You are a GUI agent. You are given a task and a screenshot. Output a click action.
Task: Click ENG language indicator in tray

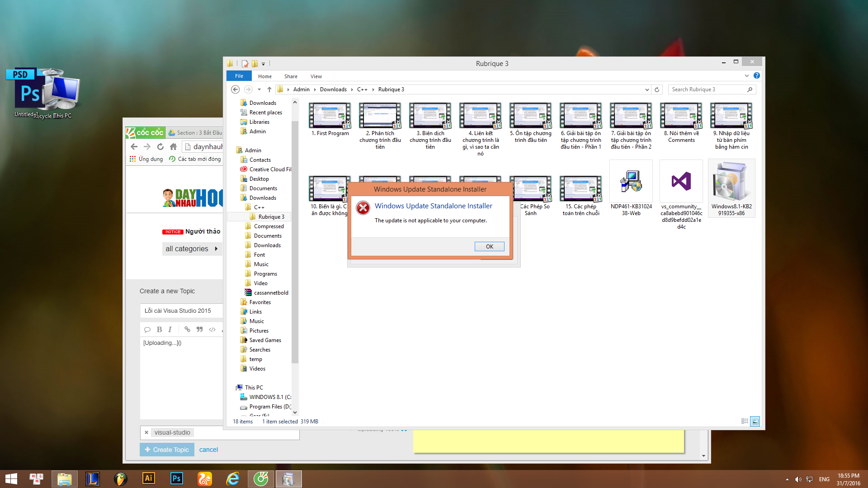824,479
